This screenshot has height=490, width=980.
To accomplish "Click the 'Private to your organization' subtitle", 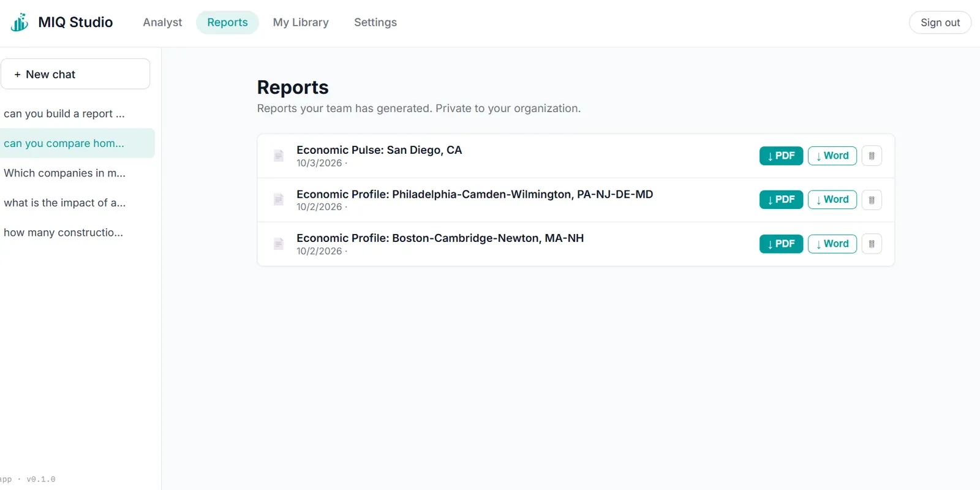I will pyautogui.click(x=508, y=108).
